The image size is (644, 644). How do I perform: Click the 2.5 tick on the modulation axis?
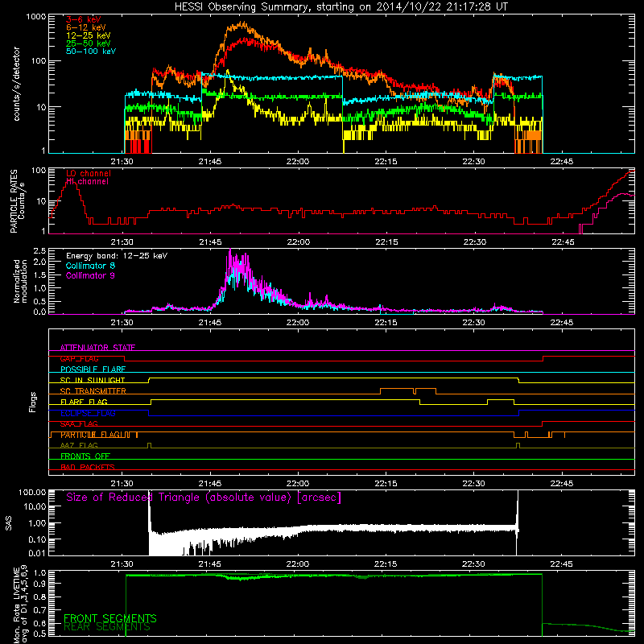pyautogui.click(x=39, y=251)
